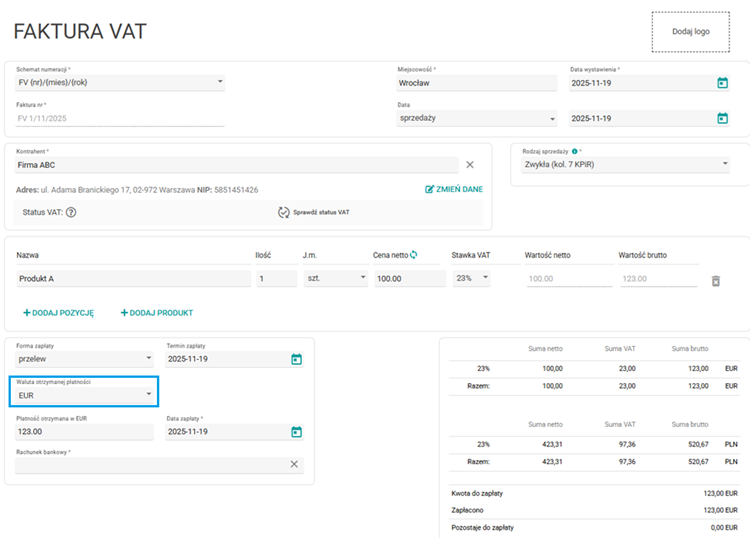Open the Rodzaj sprzedaży dropdown
752x538 pixels.
tap(724, 166)
